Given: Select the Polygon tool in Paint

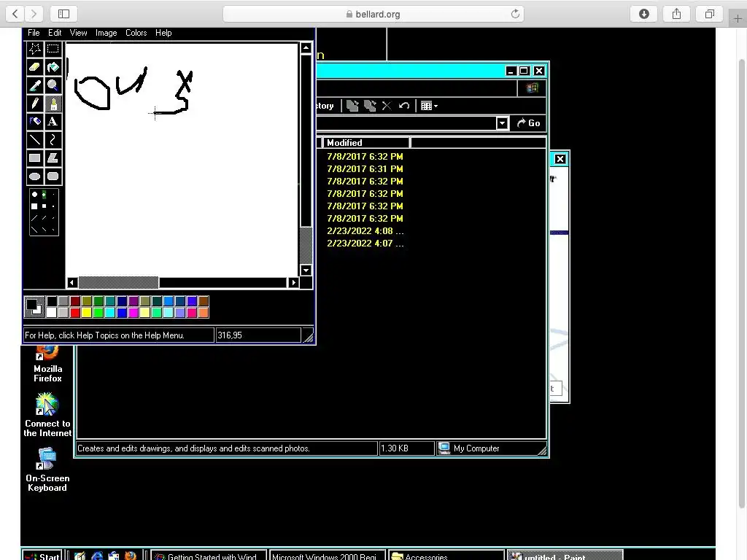Looking at the screenshot, I should pos(53,158).
